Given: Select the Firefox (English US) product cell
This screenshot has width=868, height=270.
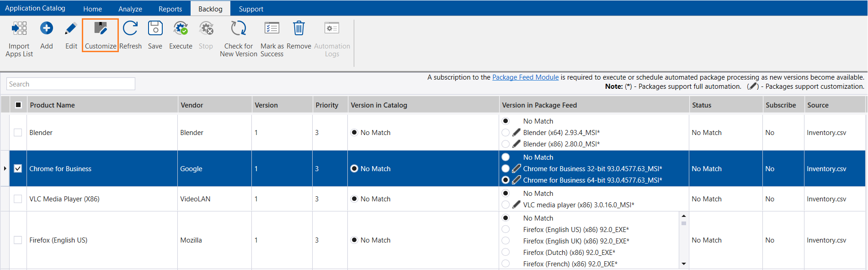Looking at the screenshot, I should pos(102,240).
